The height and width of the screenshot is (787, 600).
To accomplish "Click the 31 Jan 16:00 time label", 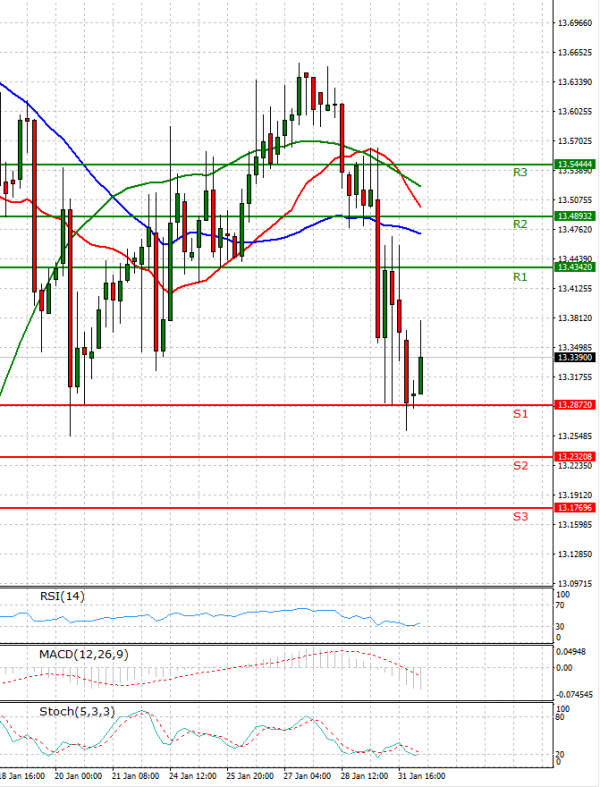I will click(422, 776).
